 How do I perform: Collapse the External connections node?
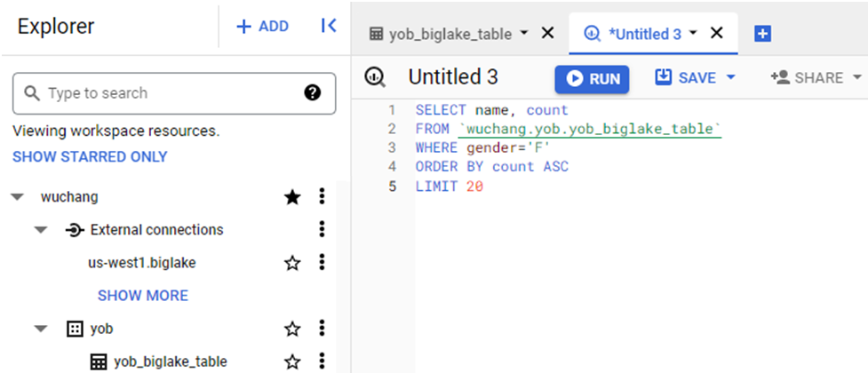coord(40,231)
